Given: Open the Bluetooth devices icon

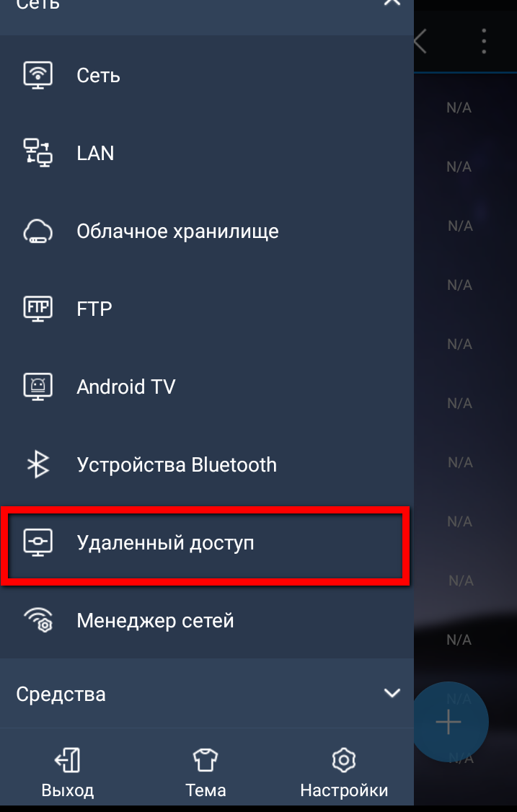Looking at the screenshot, I should (x=37, y=464).
